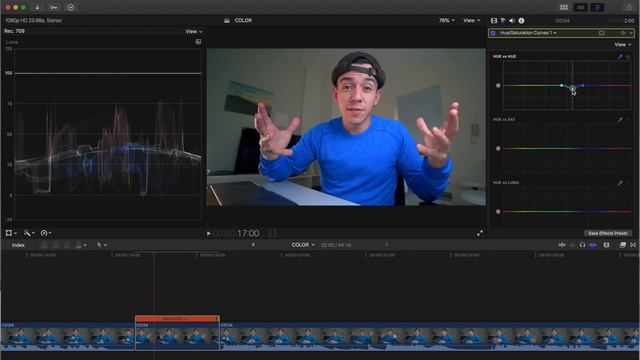Open clip appearance filmstrip icon
This screenshot has width=640, height=360.
(607, 245)
